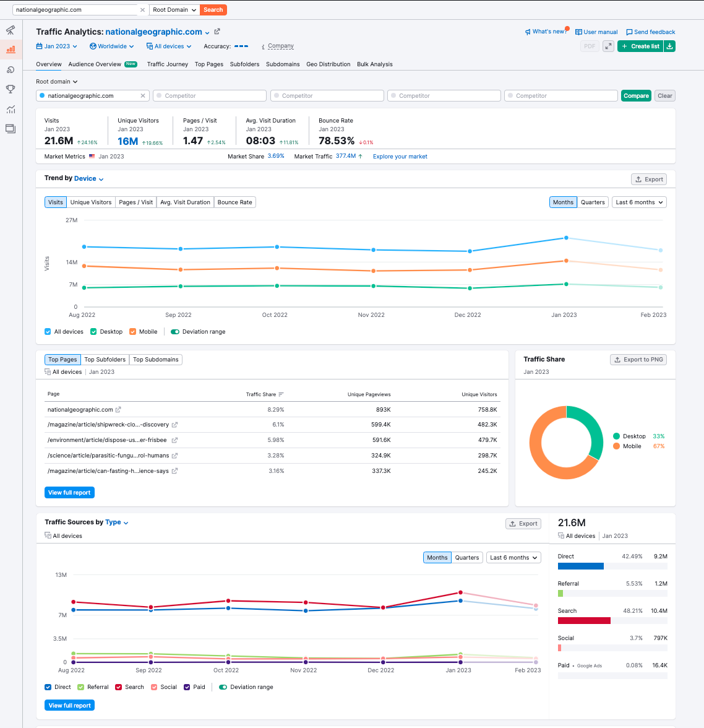Open the Jan 2023 date dropdown
Screen dimensions: 704x728
point(57,46)
